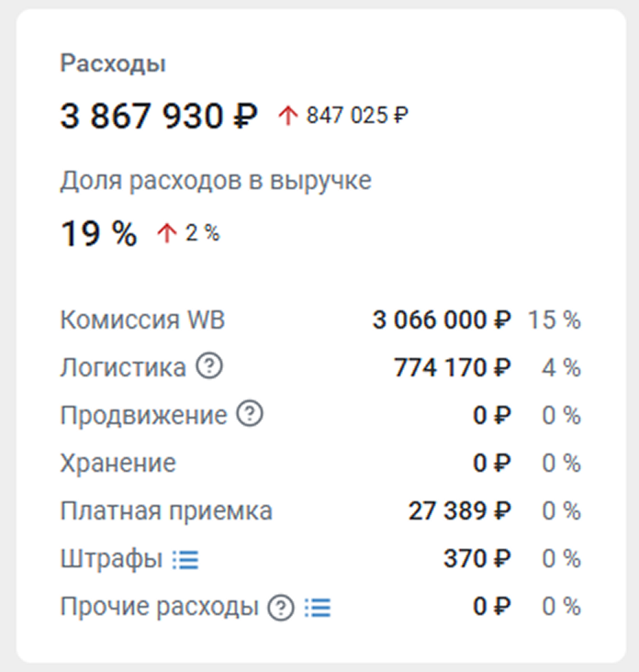Click the Комиссия WB row label
Viewport: 639px width, 672px height.
142,319
